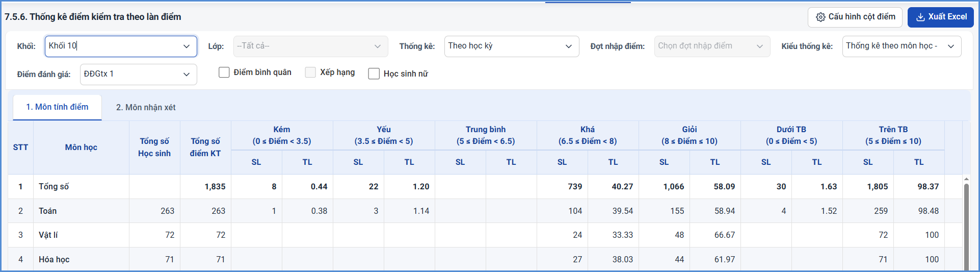Image resolution: width=980 pixels, height=272 pixels.
Task: Open the Khối dropdown showing Khối 10
Action: click(121, 46)
